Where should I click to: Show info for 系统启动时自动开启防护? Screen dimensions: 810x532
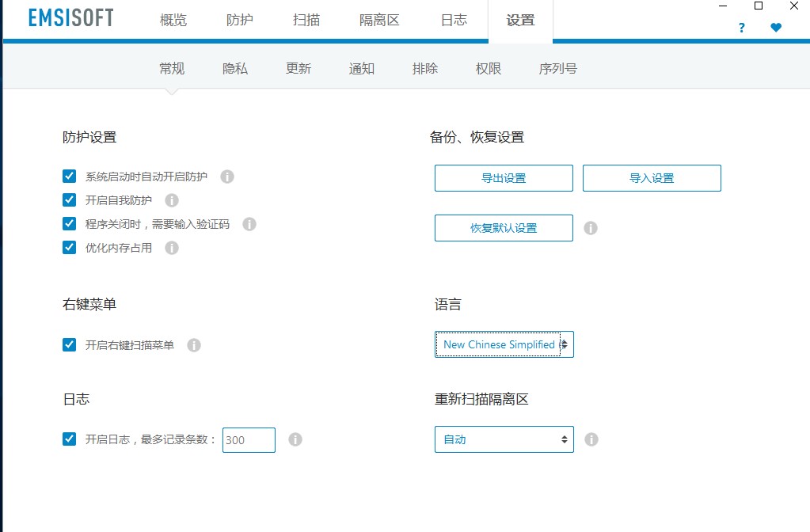(x=227, y=177)
